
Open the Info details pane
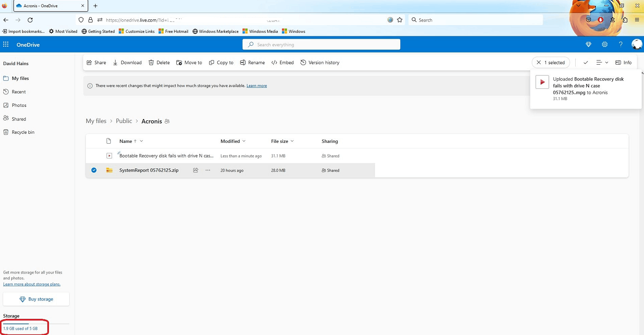pyautogui.click(x=619, y=62)
